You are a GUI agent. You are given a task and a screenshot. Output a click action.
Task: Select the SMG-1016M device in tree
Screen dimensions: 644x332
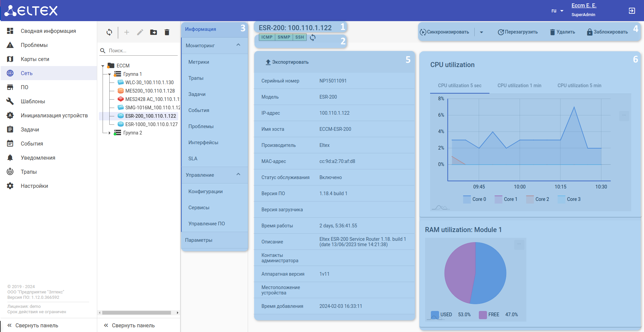pyautogui.click(x=153, y=108)
